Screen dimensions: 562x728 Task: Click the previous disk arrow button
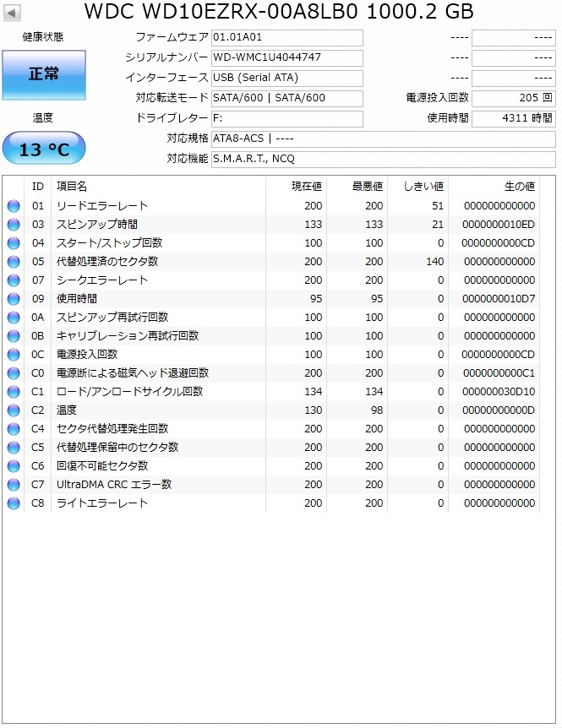coord(12,13)
